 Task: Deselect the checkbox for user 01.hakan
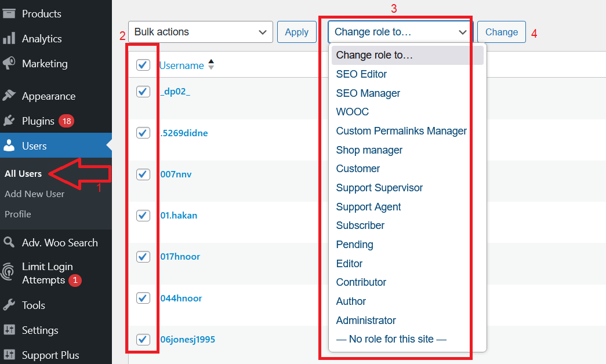pyautogui.click(x=143, y=215)
